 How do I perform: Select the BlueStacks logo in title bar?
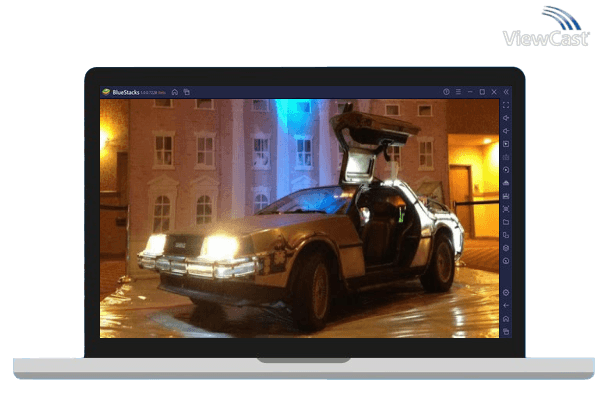click(106, 92)
